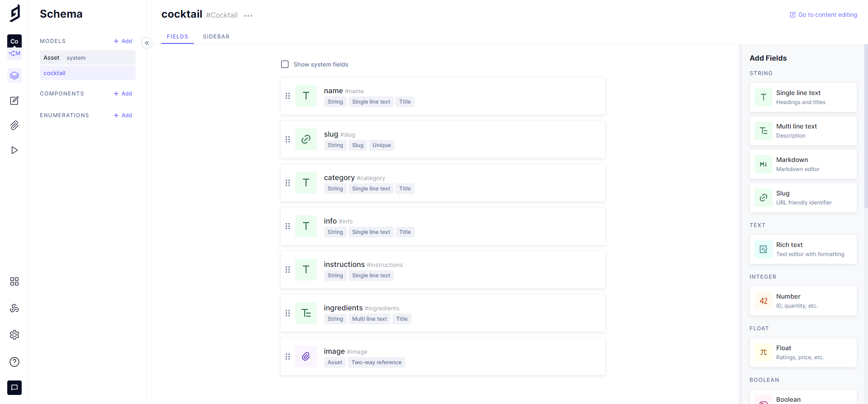The height and width of the screenshot is (404, 868).
Task: Open Project settings gear icon
Action: (x=14, y=335)
